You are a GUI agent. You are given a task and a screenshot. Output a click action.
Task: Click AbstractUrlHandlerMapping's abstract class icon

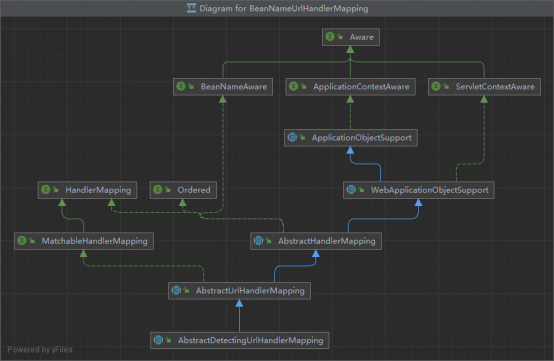176,290
